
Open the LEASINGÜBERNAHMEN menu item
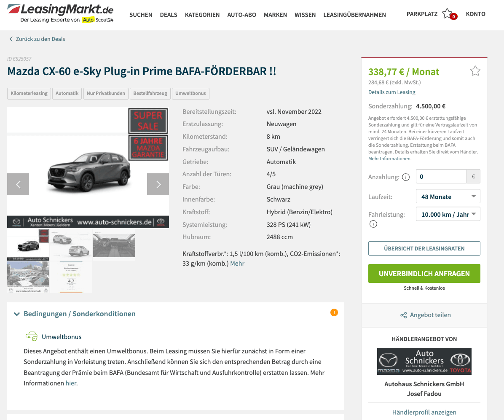(354, 15)
